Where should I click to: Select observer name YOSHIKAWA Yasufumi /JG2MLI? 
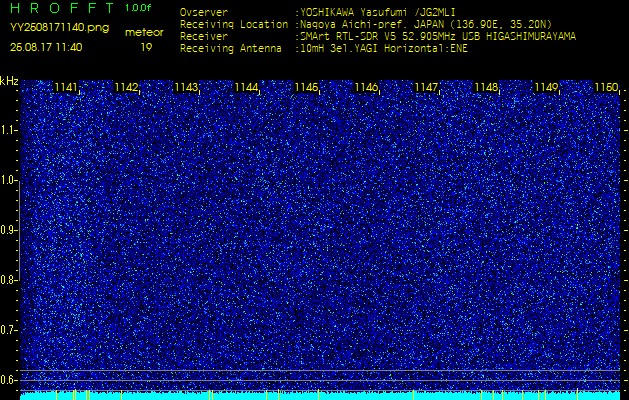(377, 12)
